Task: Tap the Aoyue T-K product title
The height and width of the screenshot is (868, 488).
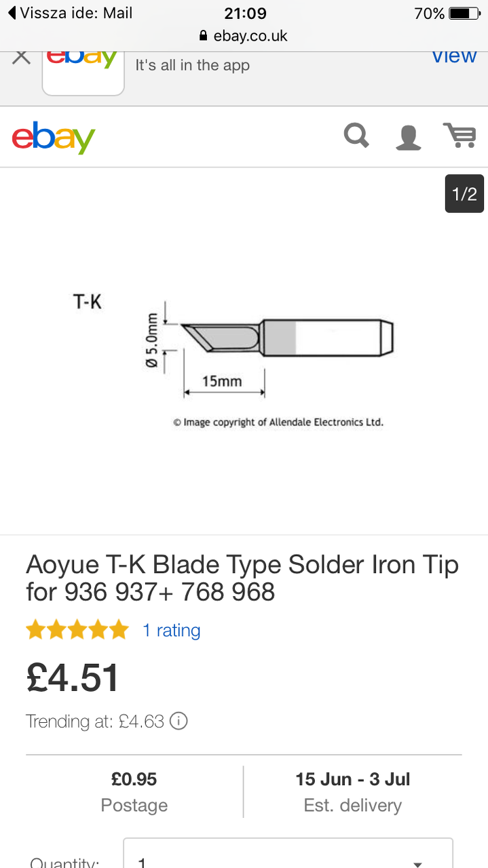Action: click(242, 578)
